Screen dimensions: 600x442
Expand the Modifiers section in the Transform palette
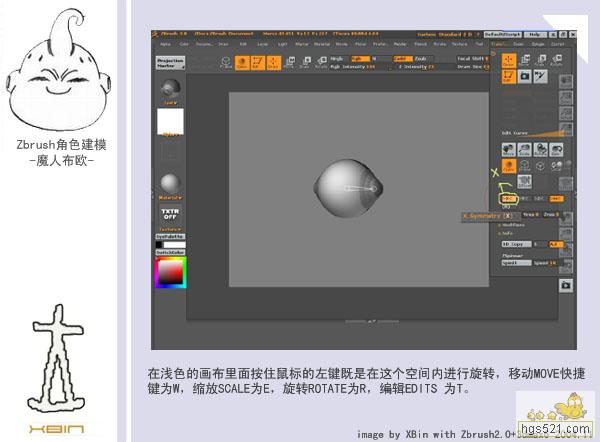(514, 225)
